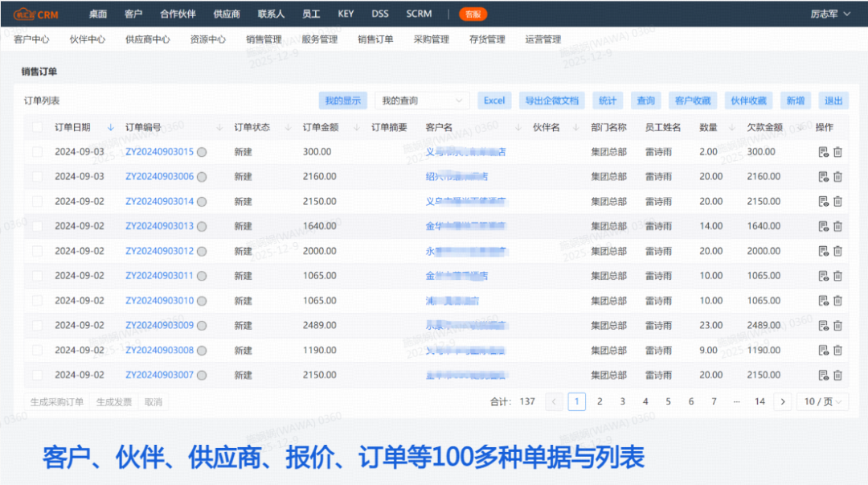Open the 10/页 page size selector
Image resolution: width=868 pixels, height=485 pixels.
point(821,401)
